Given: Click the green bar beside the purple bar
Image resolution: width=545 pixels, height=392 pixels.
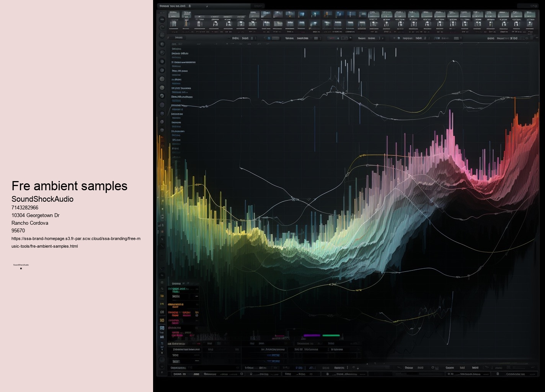Looking at the screenshot, I should [x=331, y=335].
